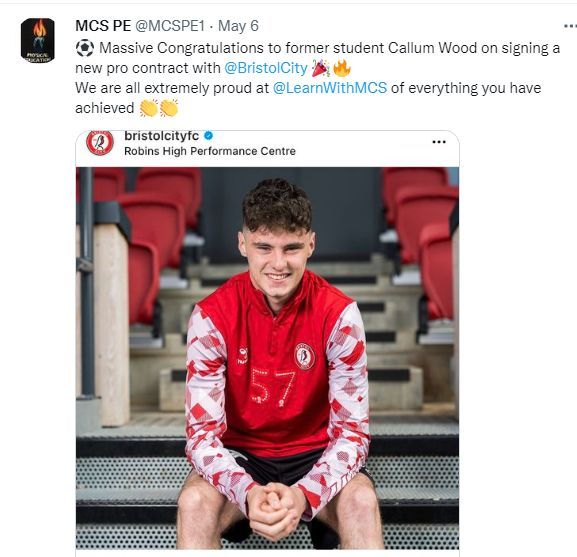Screen dimensions: 577x557
Task: Click the Robins High Performance Centre location
Action: pyautogui.click(x=210, y=151)
